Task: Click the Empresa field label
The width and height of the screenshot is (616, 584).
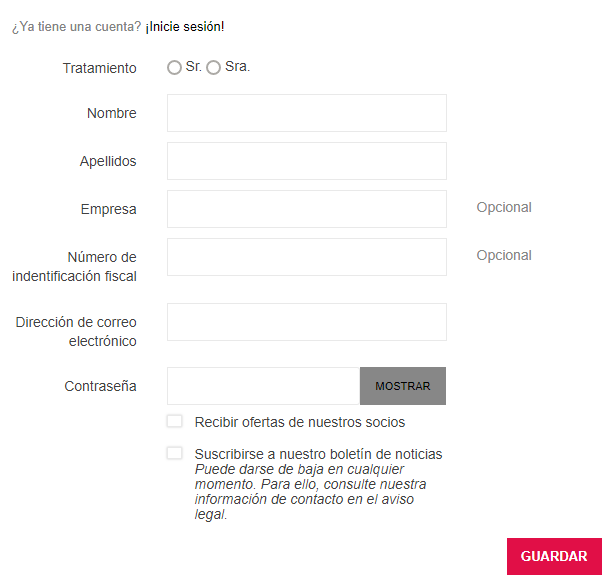Action: (x=109, y=209)
